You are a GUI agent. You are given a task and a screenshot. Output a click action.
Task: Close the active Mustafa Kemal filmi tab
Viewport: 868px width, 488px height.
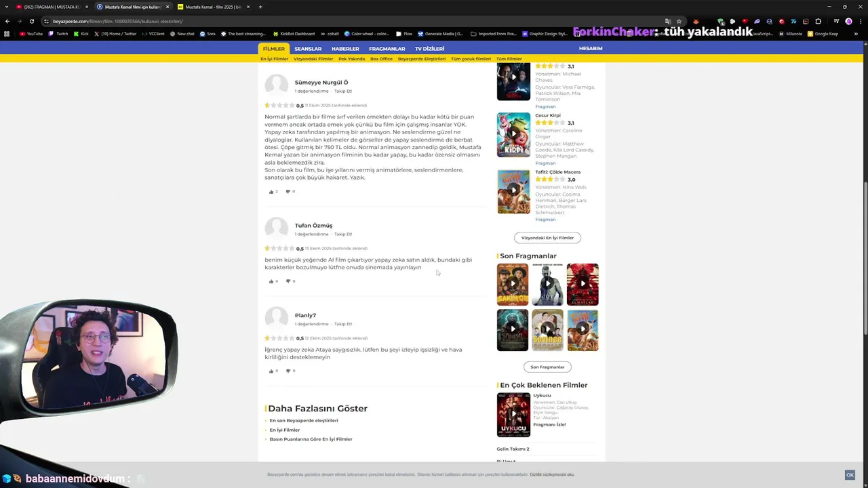166,7
